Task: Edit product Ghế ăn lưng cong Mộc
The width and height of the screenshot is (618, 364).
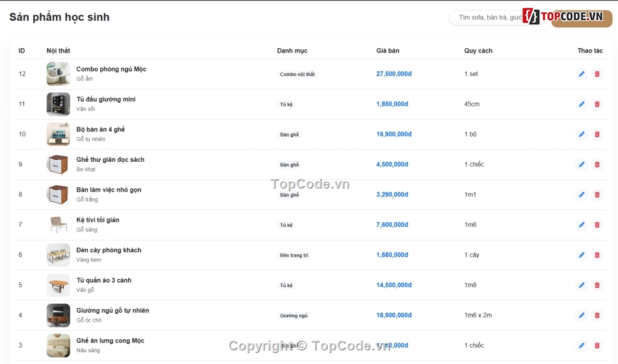Action: pos(582,346)
